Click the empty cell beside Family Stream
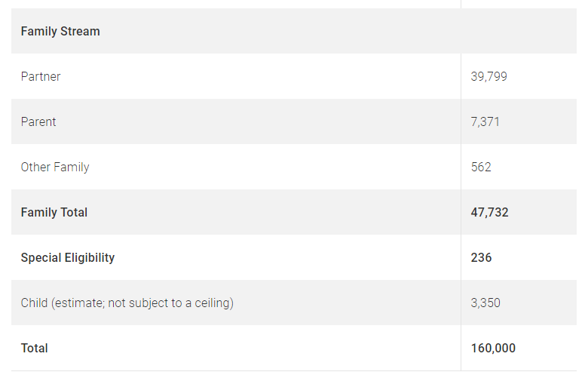 point(519,32)
